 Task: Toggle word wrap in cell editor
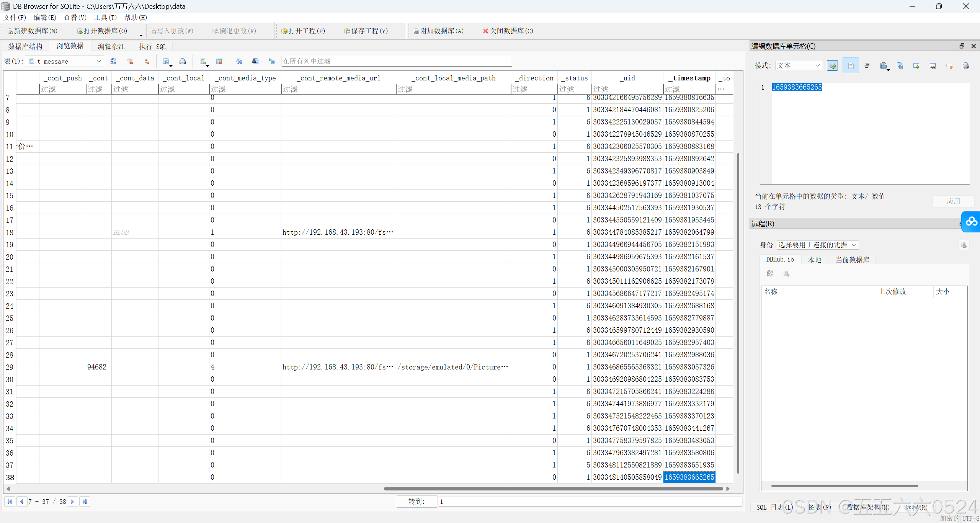coord(851,66)
